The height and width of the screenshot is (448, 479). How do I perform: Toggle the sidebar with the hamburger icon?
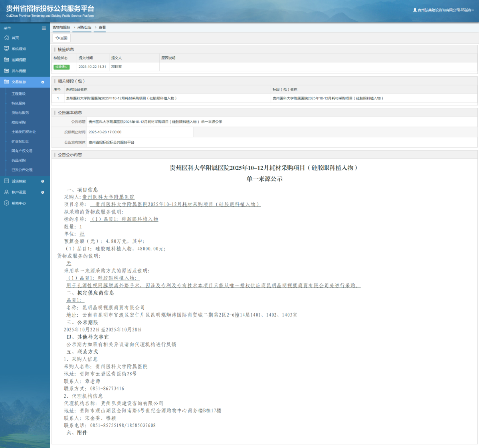tap(44, 28)
